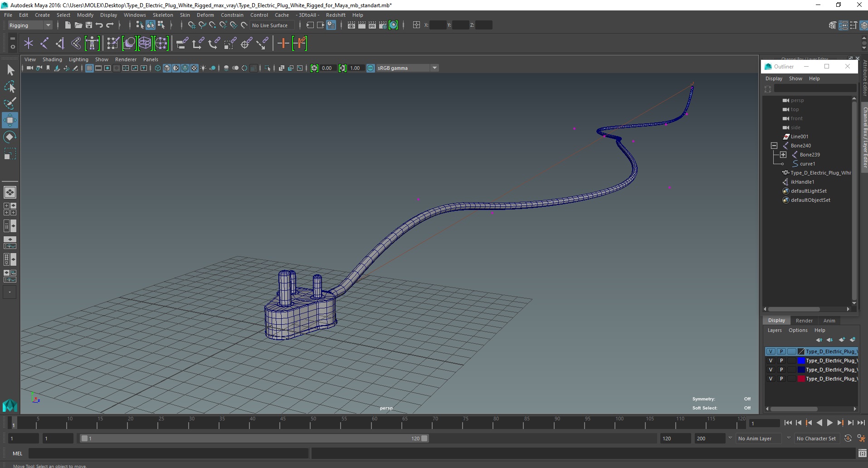Viewport: 868px width, 468px height.
Task: Select the single-pane layout icon
Action: 10,192
